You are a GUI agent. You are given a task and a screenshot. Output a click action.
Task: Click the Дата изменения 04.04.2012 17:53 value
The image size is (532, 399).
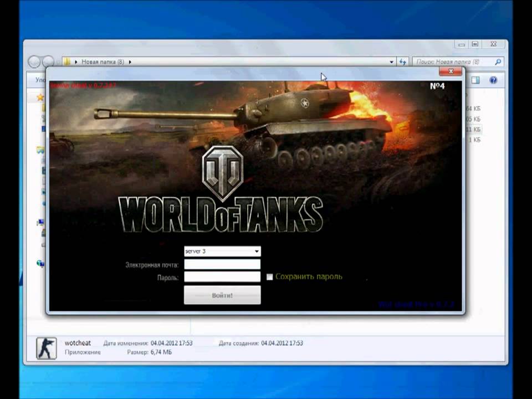172,343
